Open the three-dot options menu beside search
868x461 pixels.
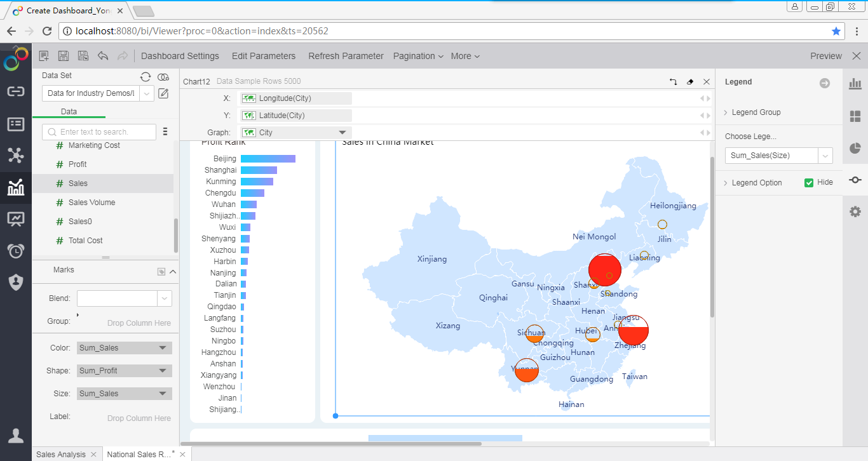(165, 131)
